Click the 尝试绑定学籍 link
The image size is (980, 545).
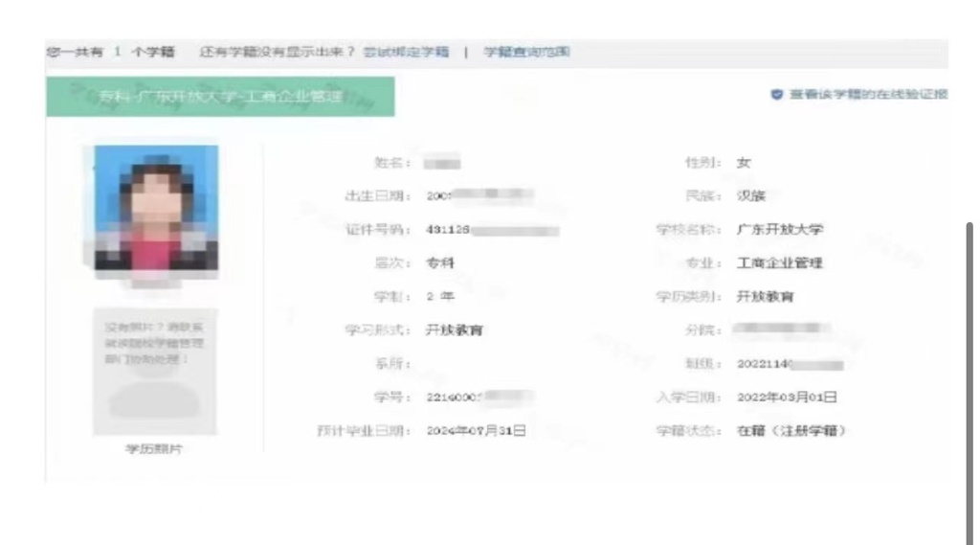coord(406,52)
